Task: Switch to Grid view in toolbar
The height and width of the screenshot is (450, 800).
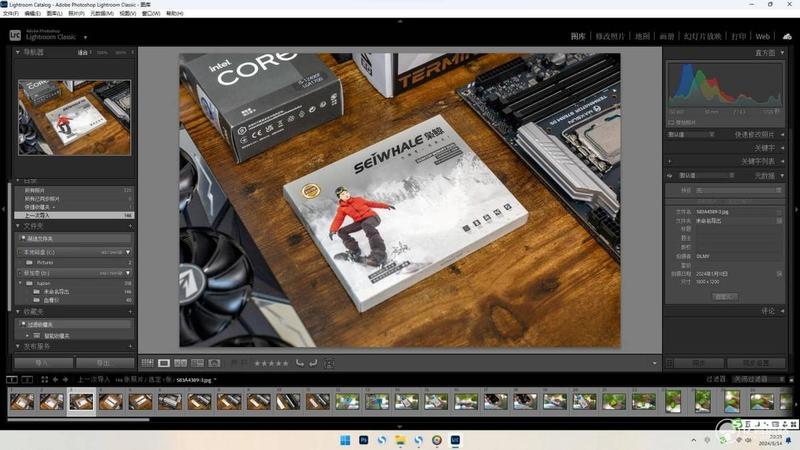Action: [147, 363]
